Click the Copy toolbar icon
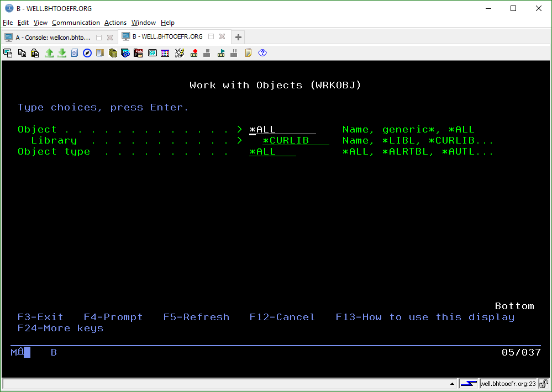 point(22,53)
